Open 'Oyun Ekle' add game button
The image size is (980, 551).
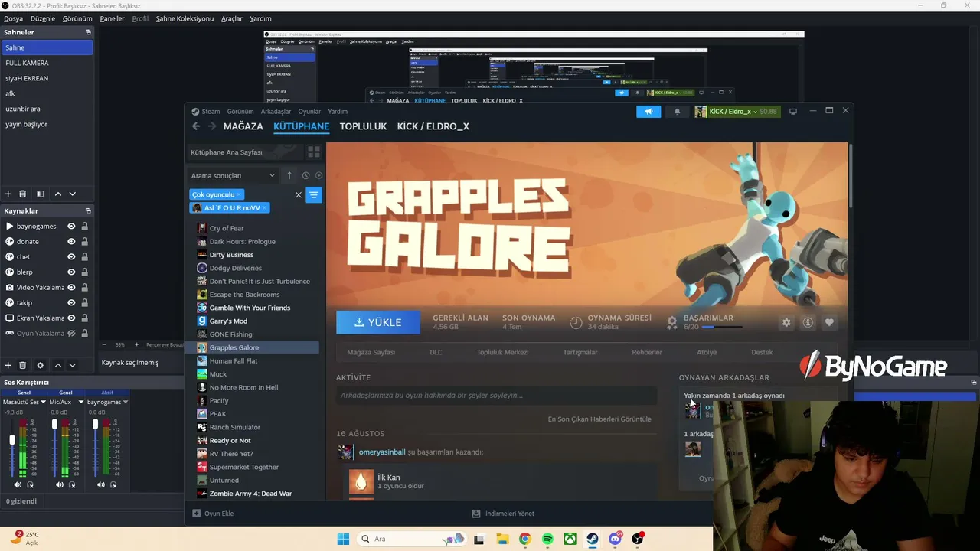tap(213, 514)
